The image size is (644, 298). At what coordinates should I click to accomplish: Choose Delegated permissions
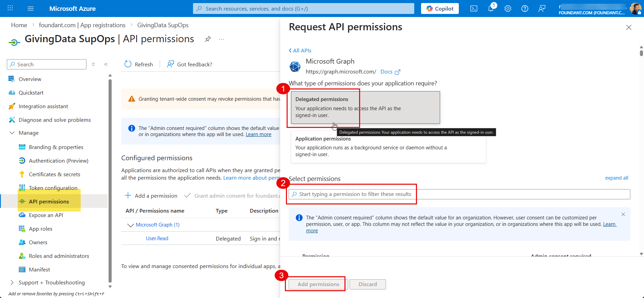coord(366,107)
